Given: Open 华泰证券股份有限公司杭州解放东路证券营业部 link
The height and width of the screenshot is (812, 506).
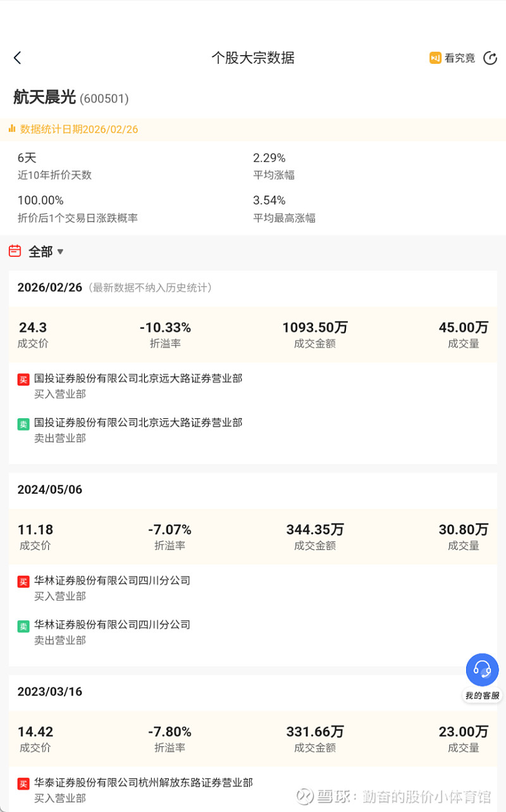Looking at the screenshot, I should click(x=144, y=783).
